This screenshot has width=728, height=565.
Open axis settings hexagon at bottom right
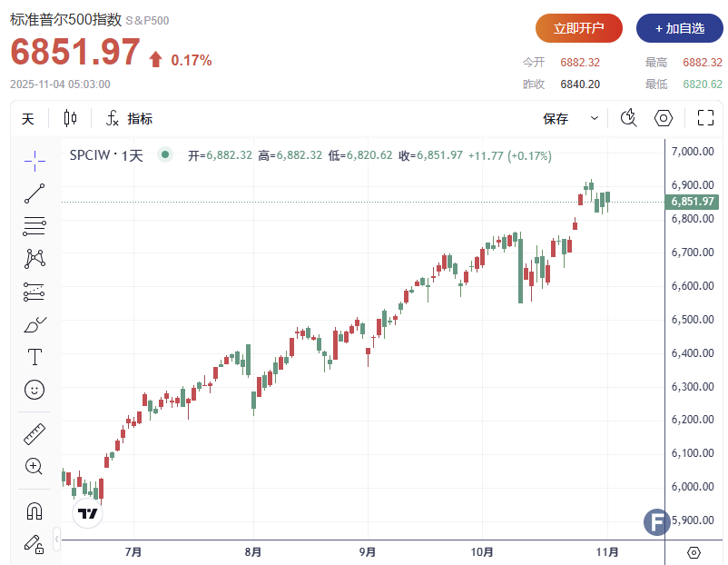tap(694, 552)
